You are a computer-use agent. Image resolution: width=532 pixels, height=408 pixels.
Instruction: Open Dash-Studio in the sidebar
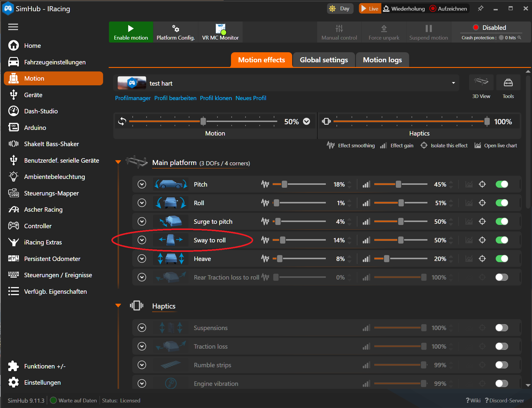click(54, 111)
